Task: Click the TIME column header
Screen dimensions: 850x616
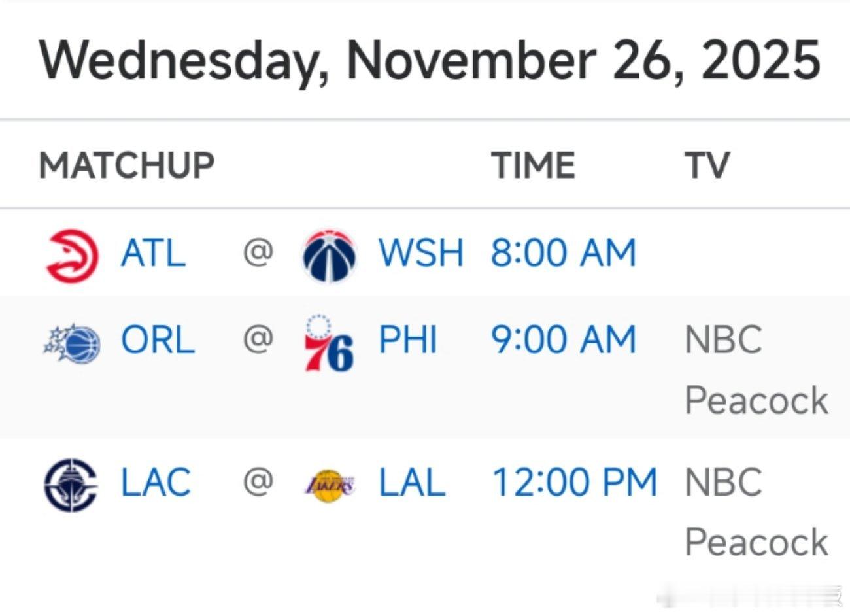Action: [533, 165]
